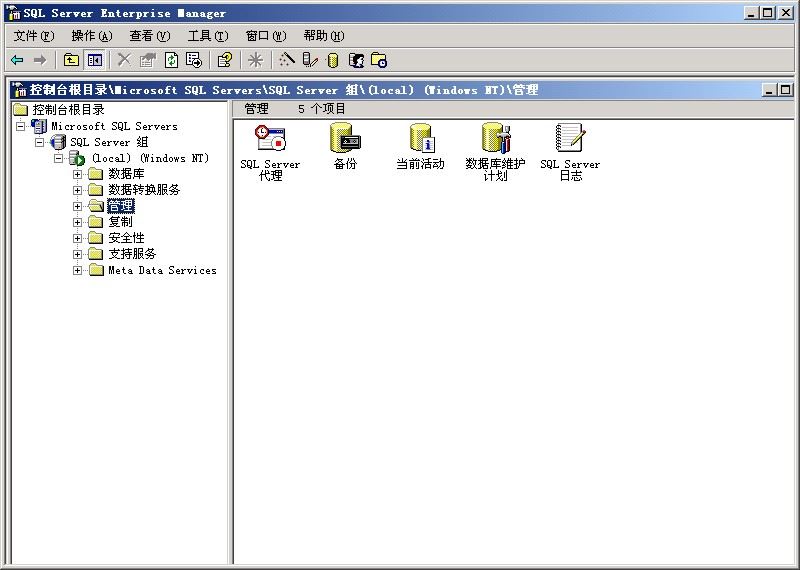Expand the 数据库 folder
The height and width of the screenshot is (570, 800).
pyautogui.click(x=77, y=174)
